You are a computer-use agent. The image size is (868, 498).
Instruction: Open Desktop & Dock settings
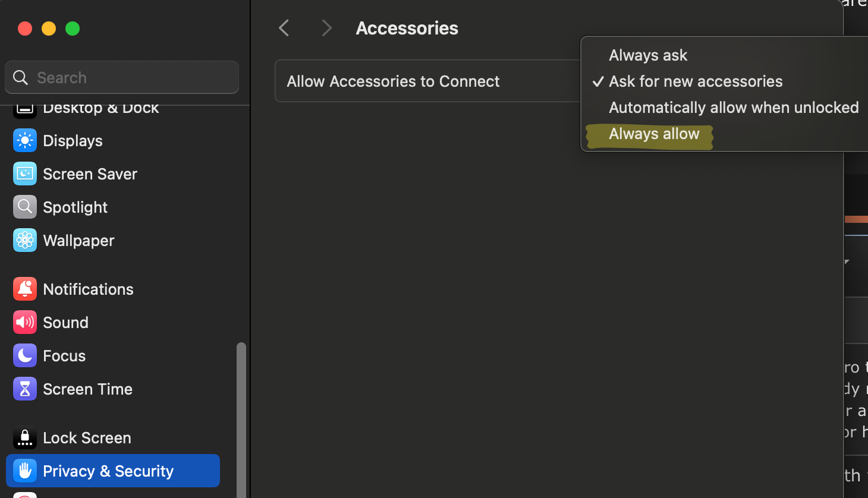100,109
